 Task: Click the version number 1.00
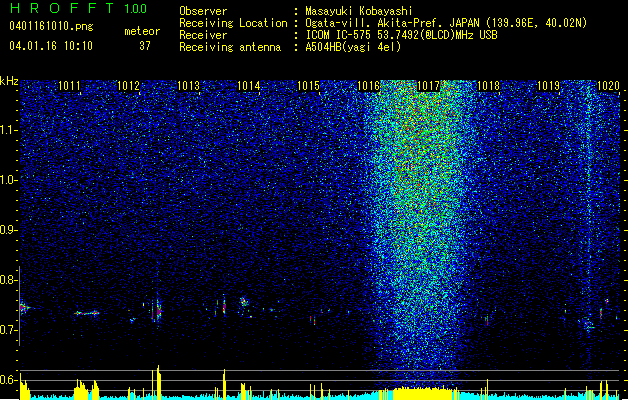[136, 9]
